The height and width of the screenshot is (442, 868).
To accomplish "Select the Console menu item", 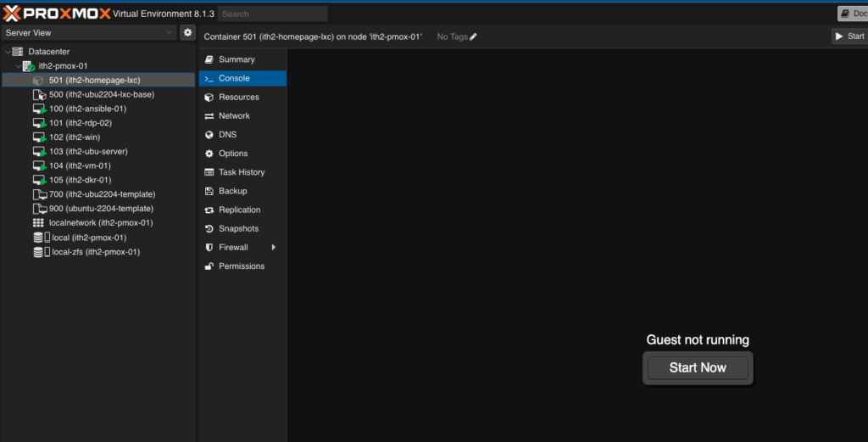I will (242, 78).
